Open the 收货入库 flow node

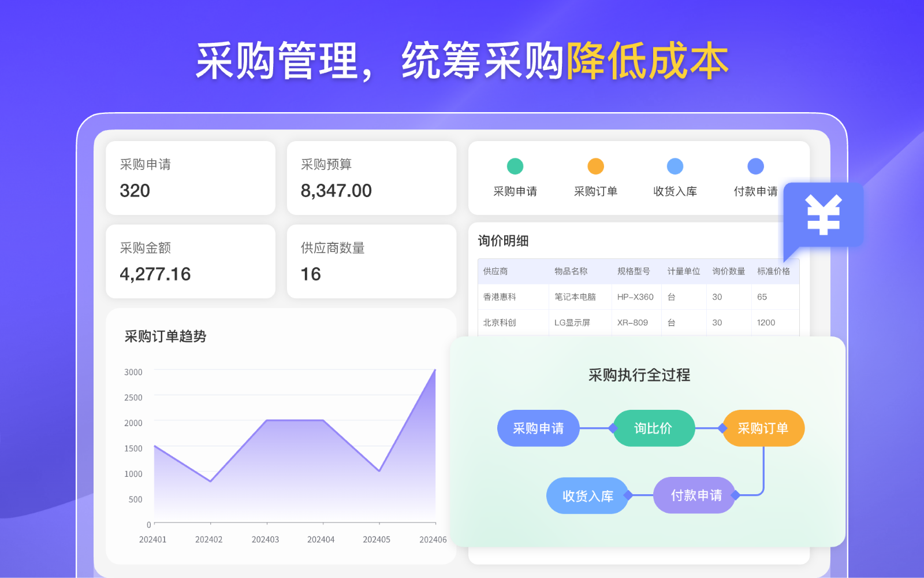pyautogui.click(x=587, y=496)
